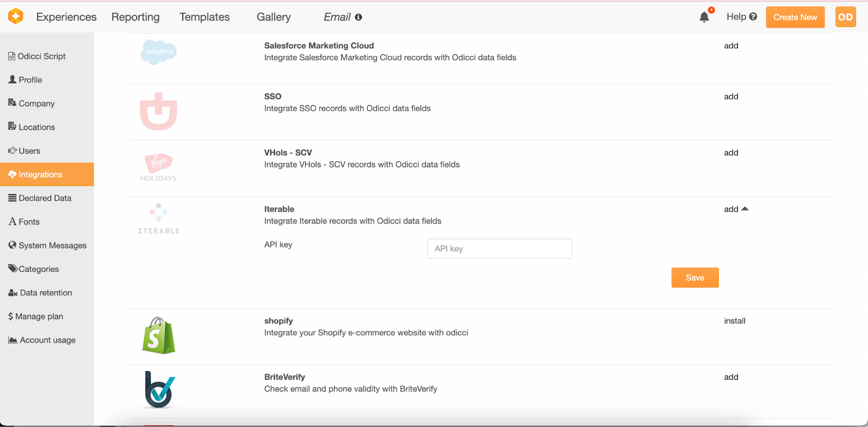Click the Create New button

(795, 17)
